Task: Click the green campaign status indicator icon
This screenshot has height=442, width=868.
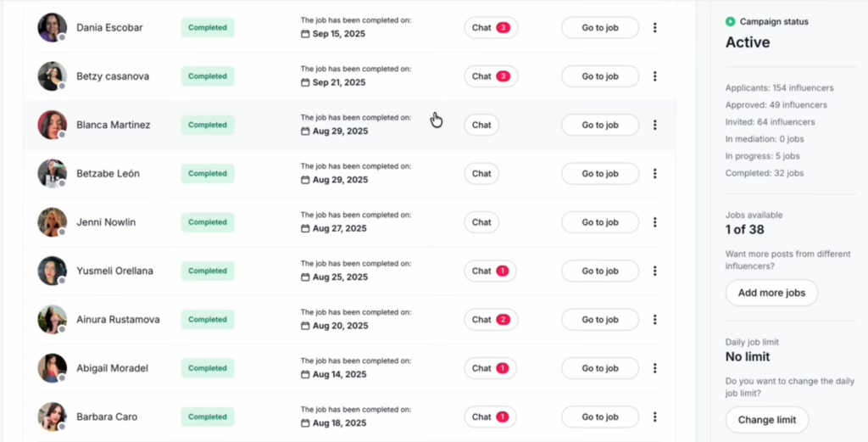Action: (730, 21)
